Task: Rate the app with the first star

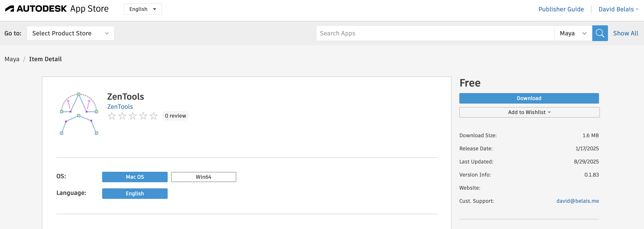Action: pos(112,116)
